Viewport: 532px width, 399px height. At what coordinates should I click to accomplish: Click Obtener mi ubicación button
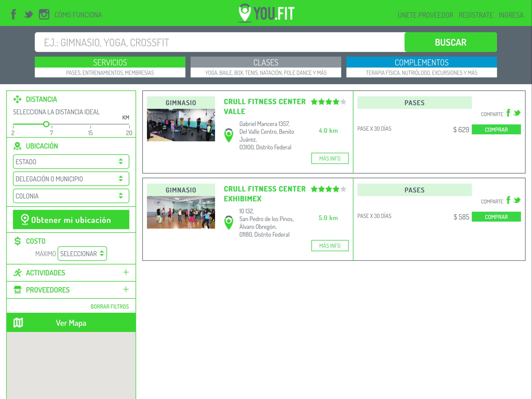[71, 220]
